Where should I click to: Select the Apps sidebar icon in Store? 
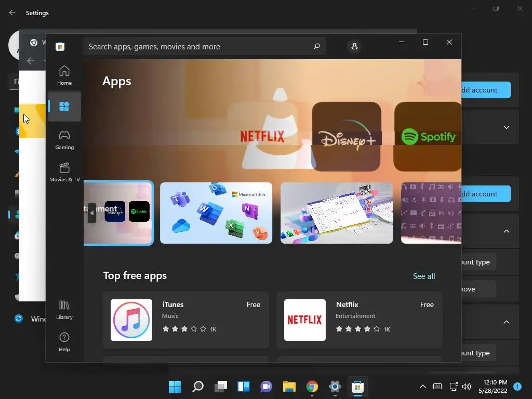click(64, 107)
